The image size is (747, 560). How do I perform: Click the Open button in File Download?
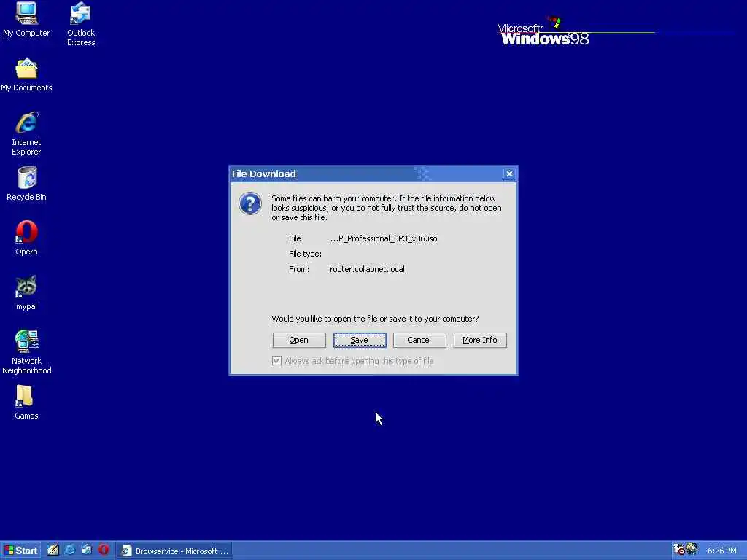click(298, 340)
